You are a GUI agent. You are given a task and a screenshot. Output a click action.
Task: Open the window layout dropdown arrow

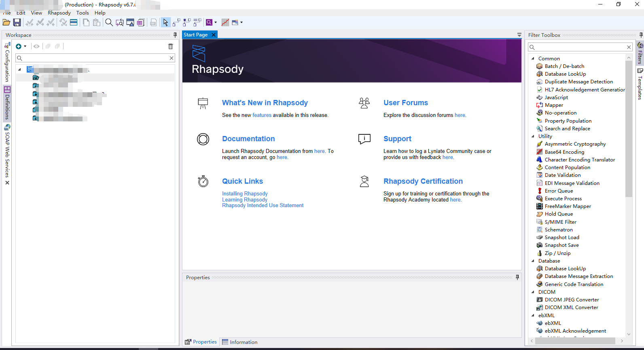click(x=241, y=23)
